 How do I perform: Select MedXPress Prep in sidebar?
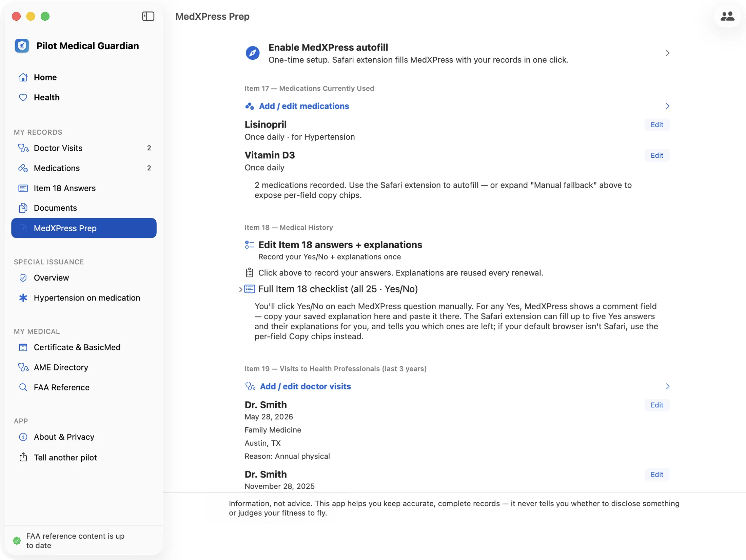[84, 228]
